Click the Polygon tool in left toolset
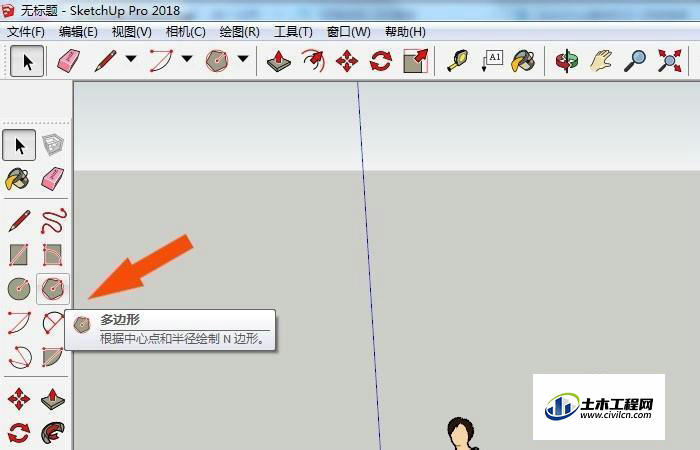Screen dimensions: 700x450 coord(53,289)
